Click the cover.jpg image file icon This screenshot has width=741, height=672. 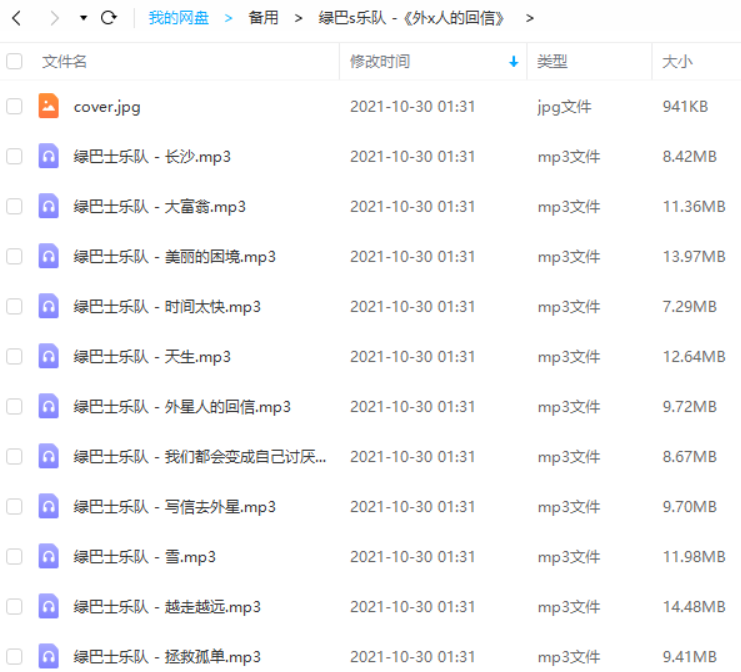click(x=48, y=106)
